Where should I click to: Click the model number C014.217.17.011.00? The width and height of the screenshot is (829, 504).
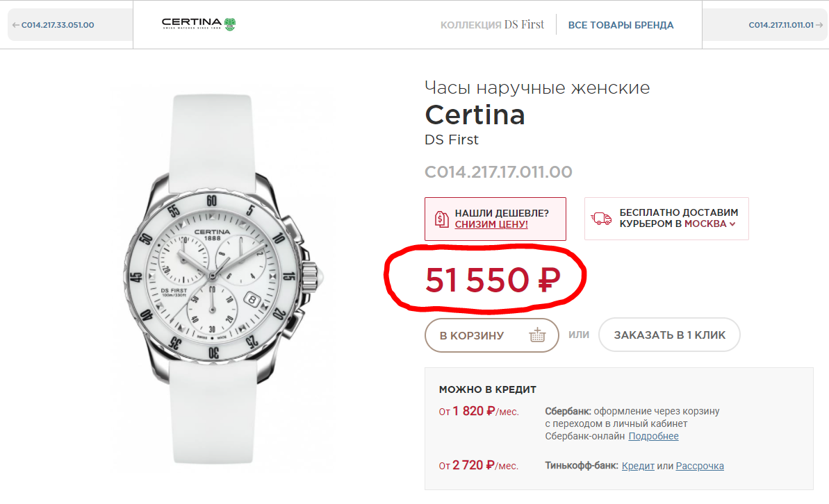coord(498,172)
